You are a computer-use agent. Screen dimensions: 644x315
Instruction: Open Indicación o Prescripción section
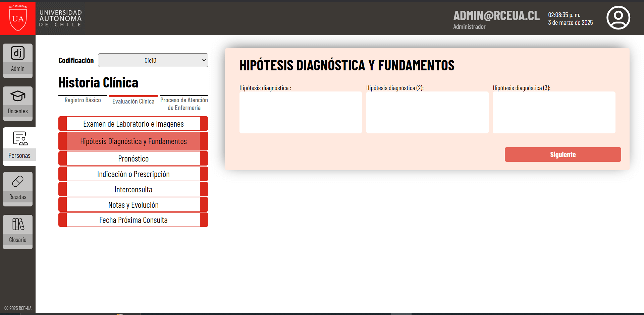click(133, 174)
